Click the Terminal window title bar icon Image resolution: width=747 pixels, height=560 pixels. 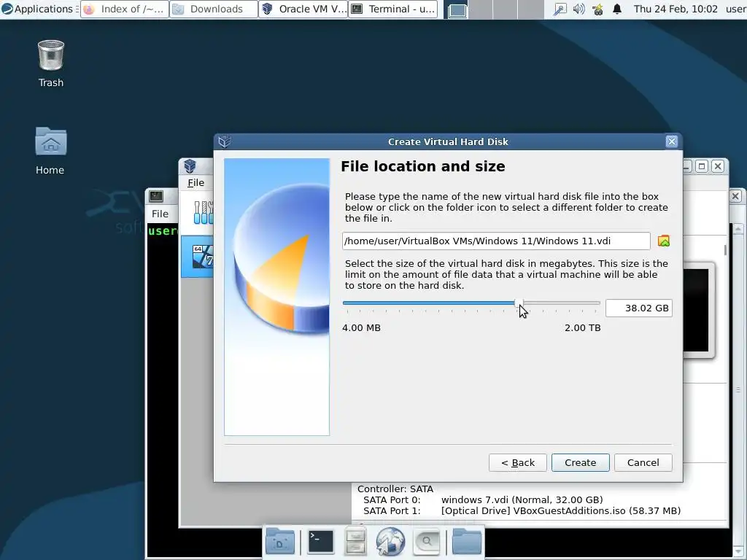(156, 196)
